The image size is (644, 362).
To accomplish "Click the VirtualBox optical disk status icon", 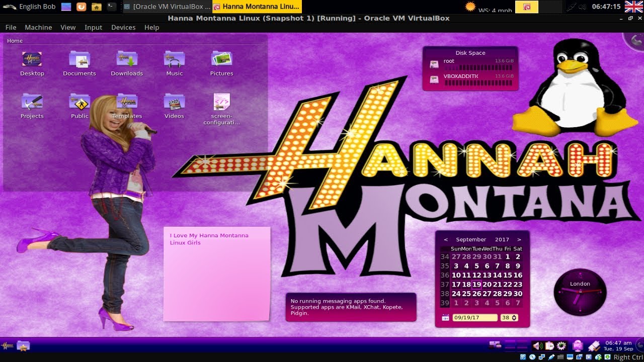I will [532, 357].
